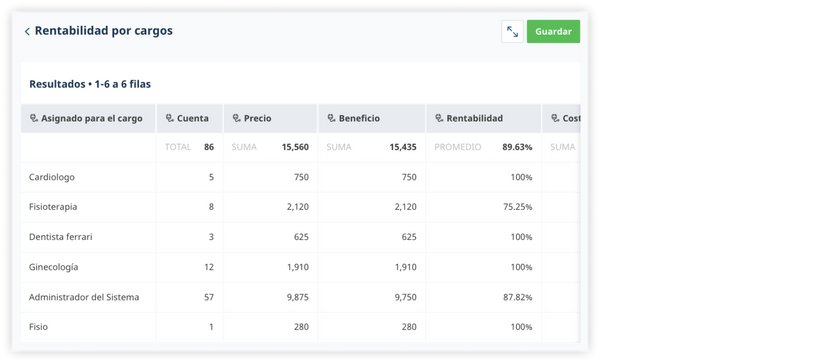Change the Rentabilidad PROMEDIO aggregation
The width and height of the screenshot is (840, 363).
point(458,147)
